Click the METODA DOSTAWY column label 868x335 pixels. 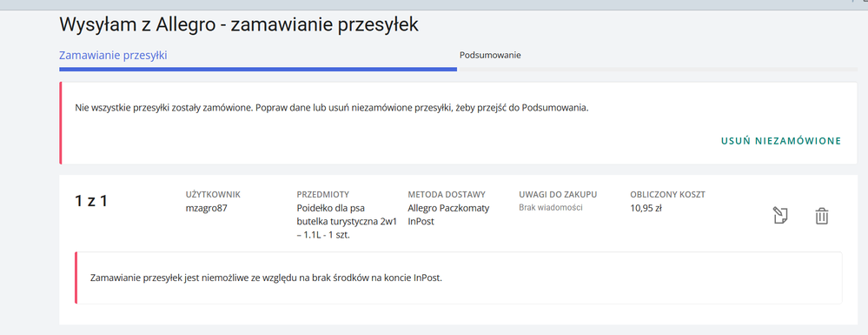click(447, 195)
